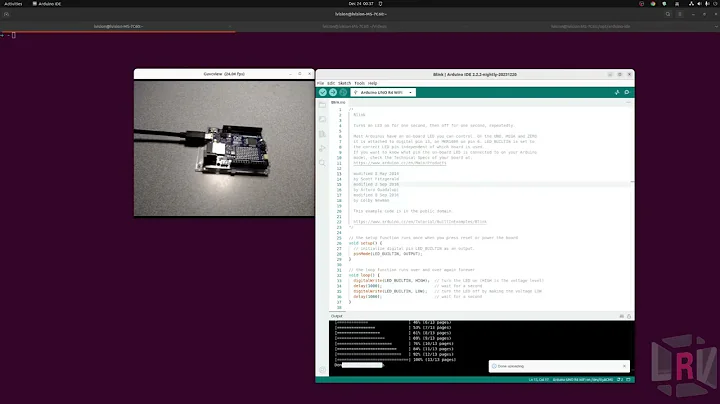Dismiss the Done uploading notification
This screenshot has width=720, height=404.
[624, 366]
